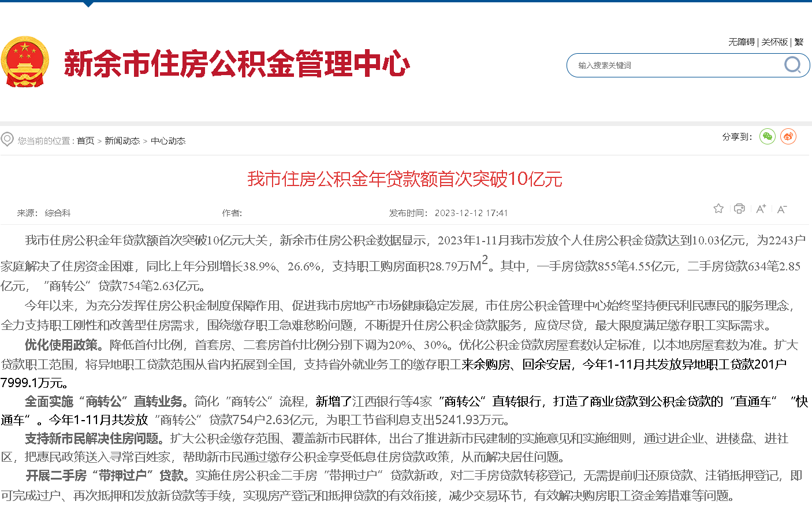Click the 作者 label in article metadata
This screenshot has height=505, width=812.
point(232,213)
